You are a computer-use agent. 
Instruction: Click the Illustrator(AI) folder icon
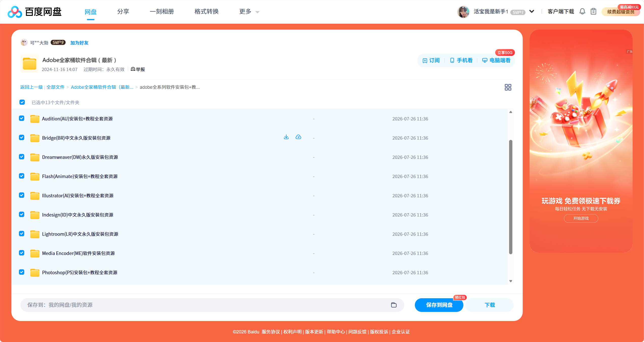pyautogui.click(x=35, y=196)
